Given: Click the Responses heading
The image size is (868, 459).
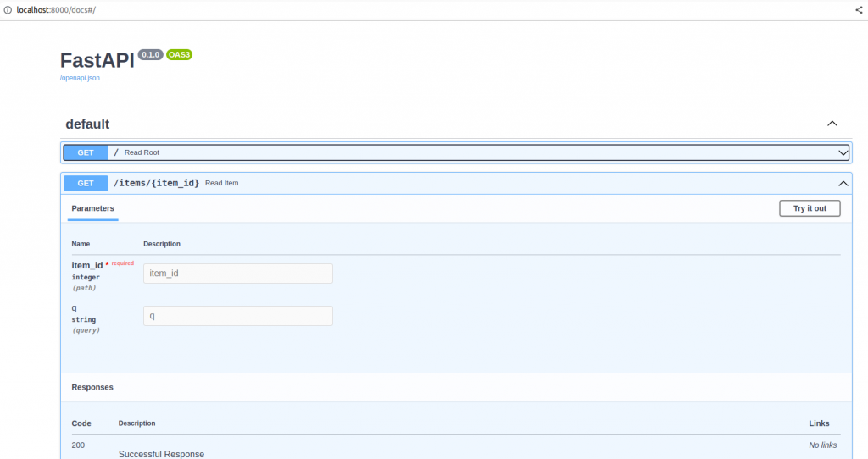Looking at the screenshot, I should click(x=92, y=387).
